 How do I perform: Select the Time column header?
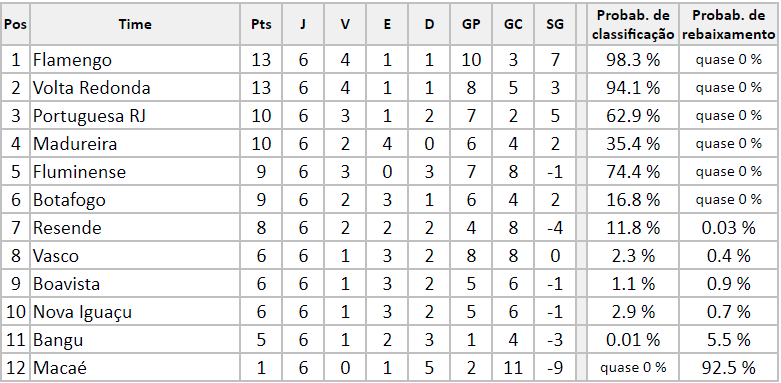(135, 24)
